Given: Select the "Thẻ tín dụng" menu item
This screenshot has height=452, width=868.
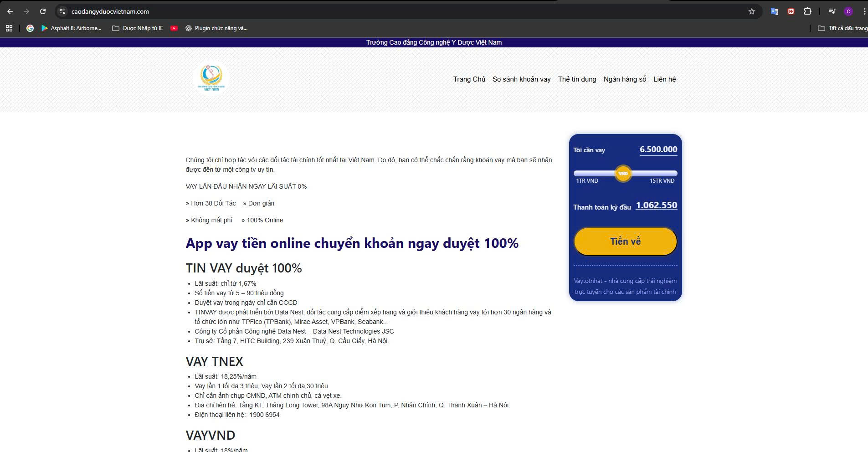Looking at the screenshot, I should point(577,79).
